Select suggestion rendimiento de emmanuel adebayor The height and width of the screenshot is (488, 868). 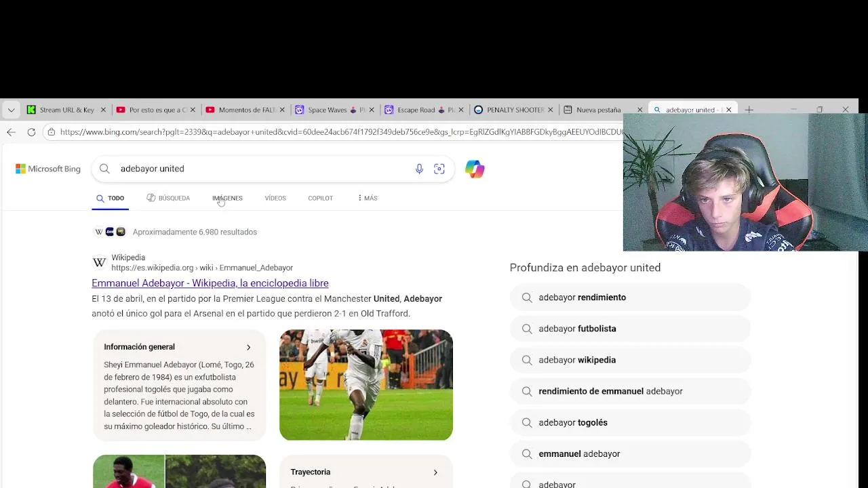(630, 391)
